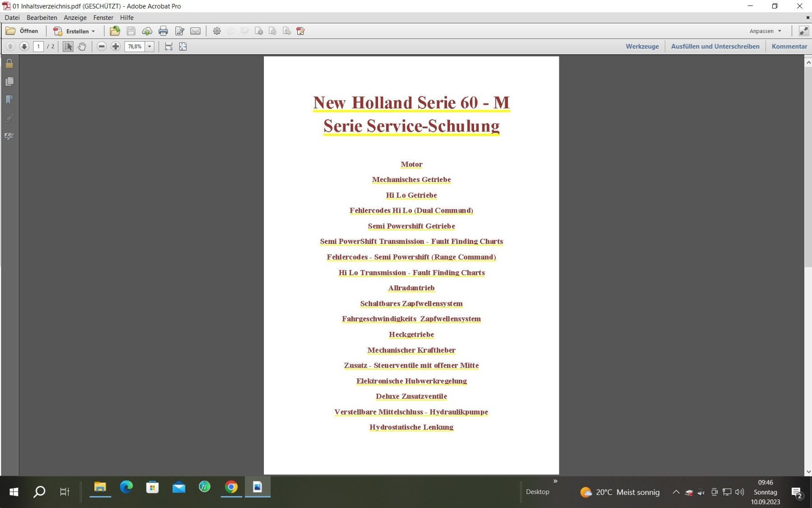This screenshot has width=812, height=508.
Task: Open the Anpassen dropdown
Action: 765,31
